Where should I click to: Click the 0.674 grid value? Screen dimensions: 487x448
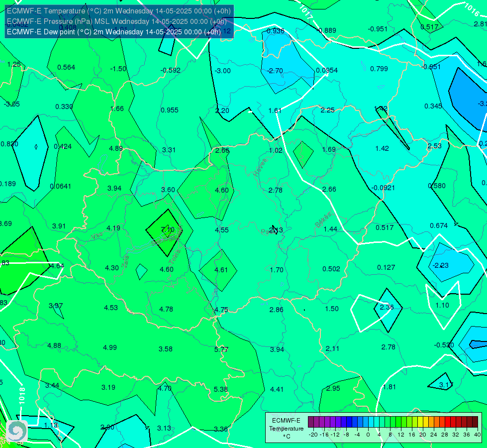coord(439,225)
